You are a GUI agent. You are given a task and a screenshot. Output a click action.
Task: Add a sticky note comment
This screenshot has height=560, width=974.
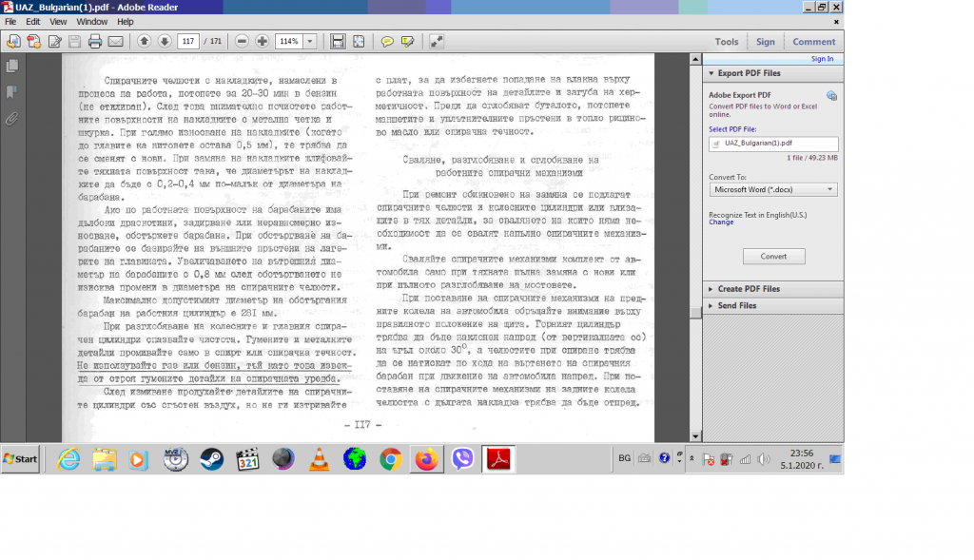(387, 42)
